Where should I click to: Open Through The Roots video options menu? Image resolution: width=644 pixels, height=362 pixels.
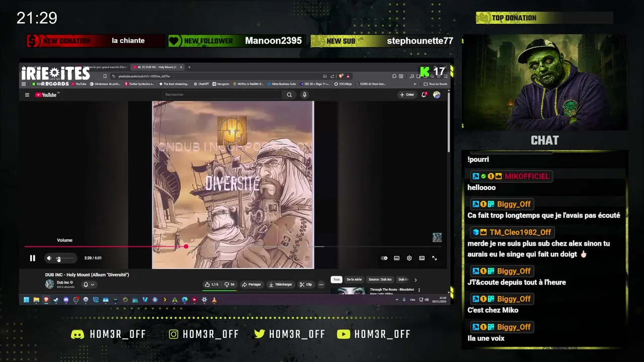click(x=419, y=290)
